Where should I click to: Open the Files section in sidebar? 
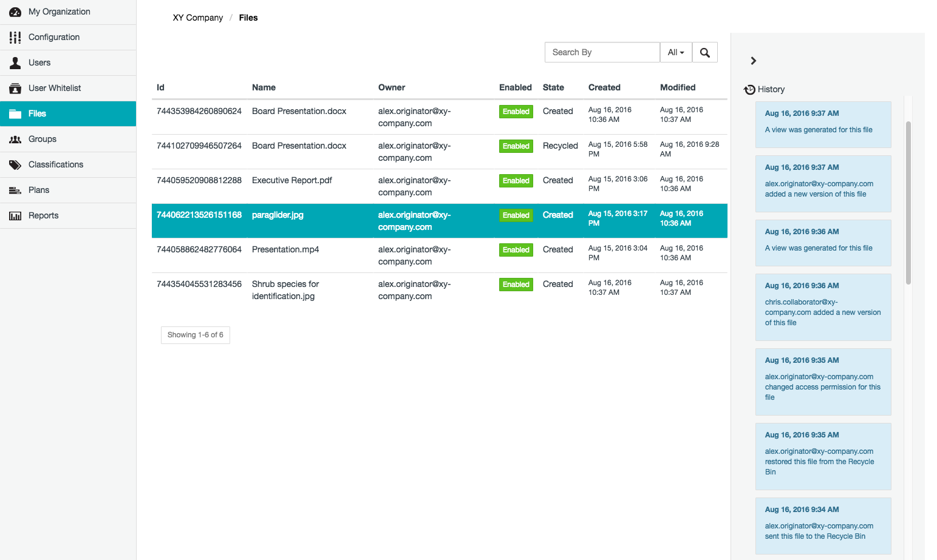[37, 114]
